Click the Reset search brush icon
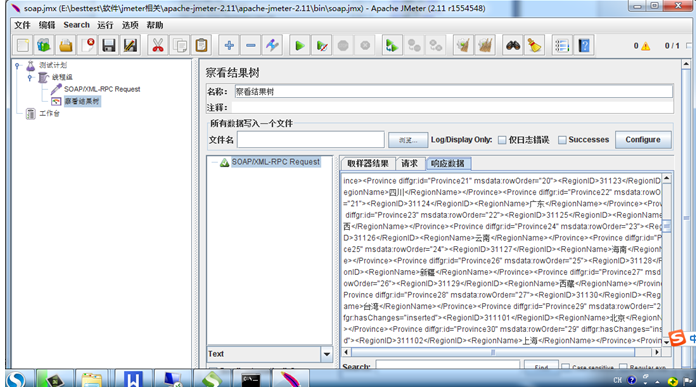 point(534,45)
